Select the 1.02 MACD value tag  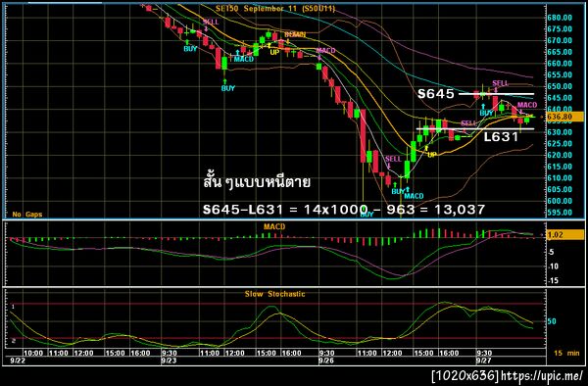point(564,235)
